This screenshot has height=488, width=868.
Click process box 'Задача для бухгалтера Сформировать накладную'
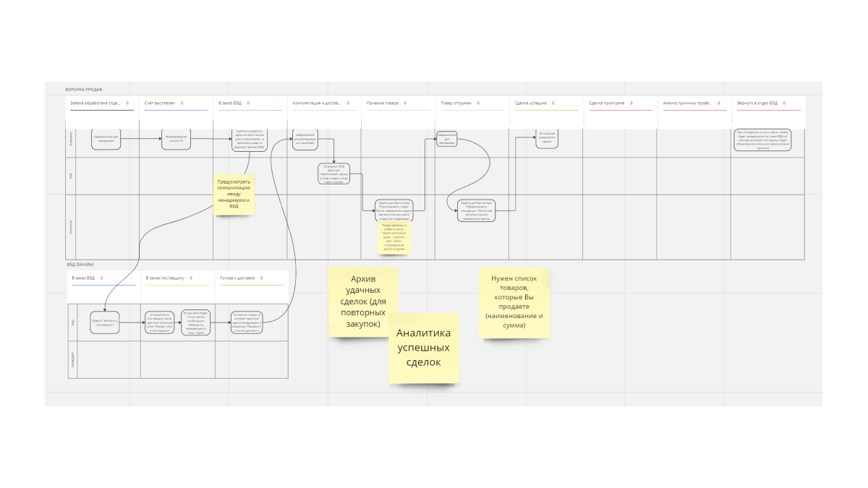point(476,210)
